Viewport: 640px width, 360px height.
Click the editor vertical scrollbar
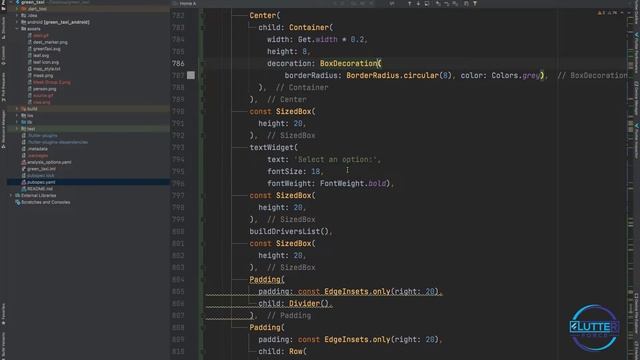(x=630, y=184)
